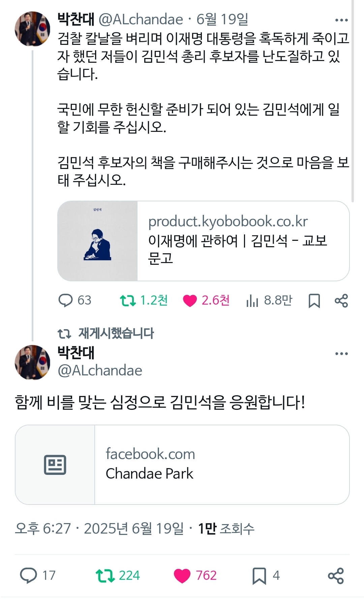Click the facebook card article placeholder icon
The height and width of the screenshot is (600, 364).
coord(55,465)
